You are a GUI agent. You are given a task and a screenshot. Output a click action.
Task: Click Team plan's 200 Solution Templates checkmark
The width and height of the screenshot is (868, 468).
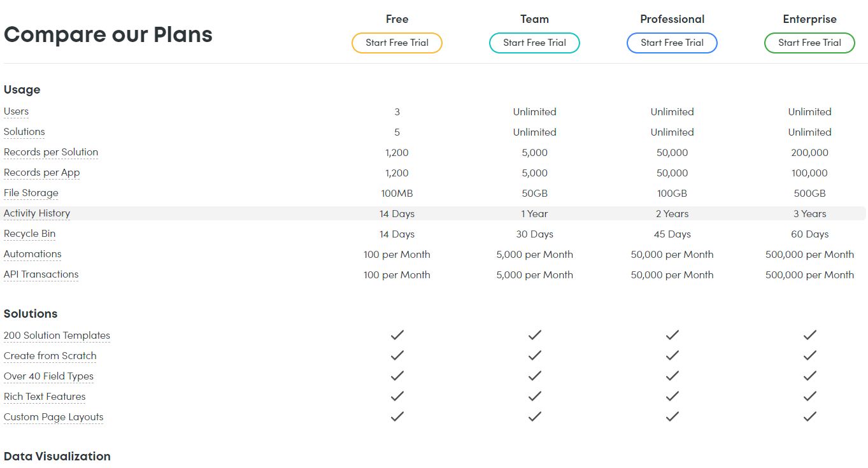click(x=534, y=335)
